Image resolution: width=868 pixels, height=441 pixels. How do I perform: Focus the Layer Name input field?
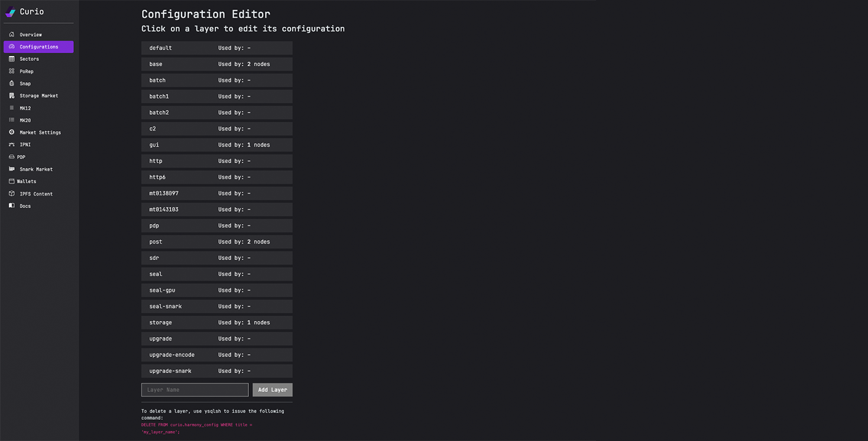(x=195, y=390)
